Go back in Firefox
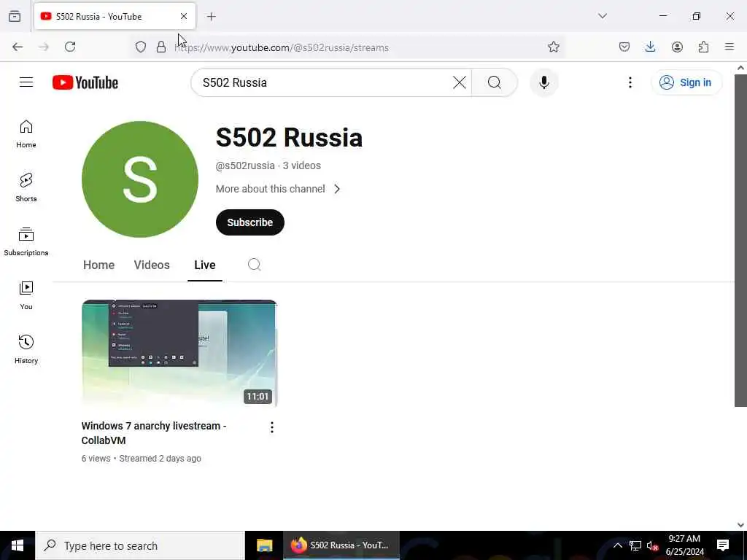747x560 pixels. tap(18, 47)
